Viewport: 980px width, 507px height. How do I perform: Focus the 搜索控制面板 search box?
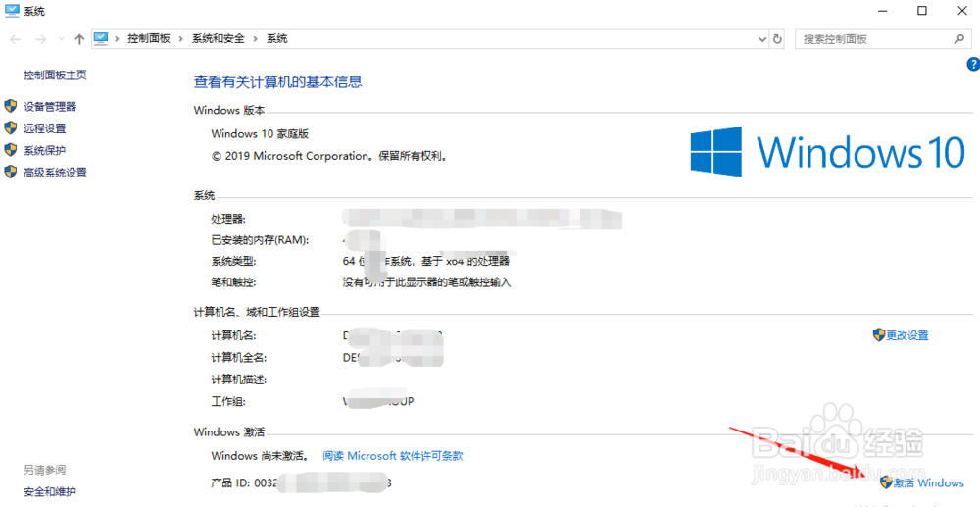[883, 39]
